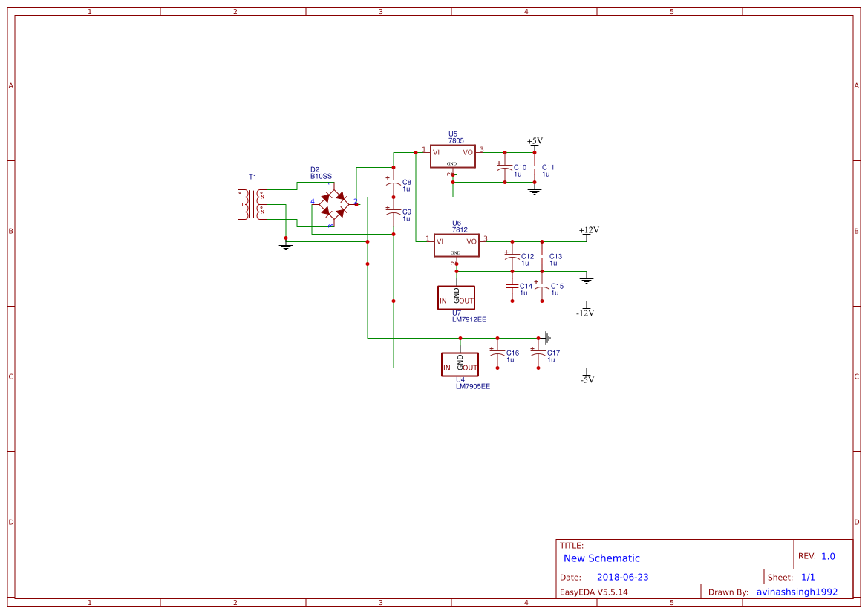Select capacitor symbol C10
The image size is (868, 614).
click(504, 166)
